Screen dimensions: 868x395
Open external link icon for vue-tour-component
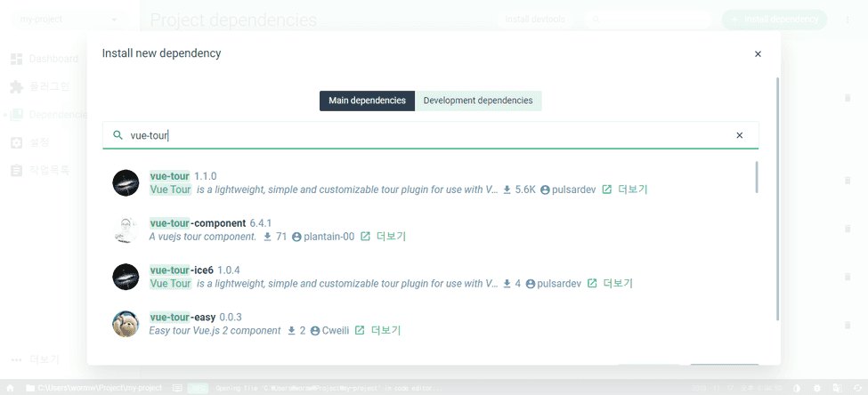(365, 237)
